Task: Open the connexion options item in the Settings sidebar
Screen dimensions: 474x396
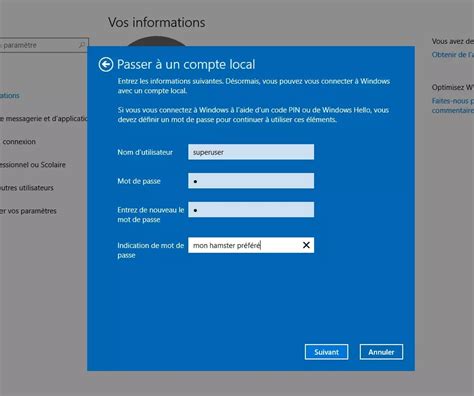Action: [18, 142]
